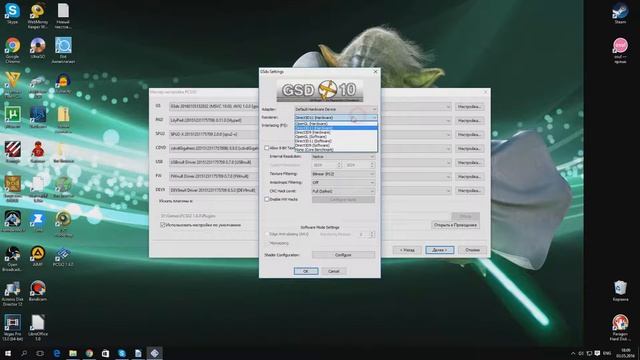Open the WebMoney Keeper desktop icon
The image size is (640, 360).
click(x=38, y=16)
